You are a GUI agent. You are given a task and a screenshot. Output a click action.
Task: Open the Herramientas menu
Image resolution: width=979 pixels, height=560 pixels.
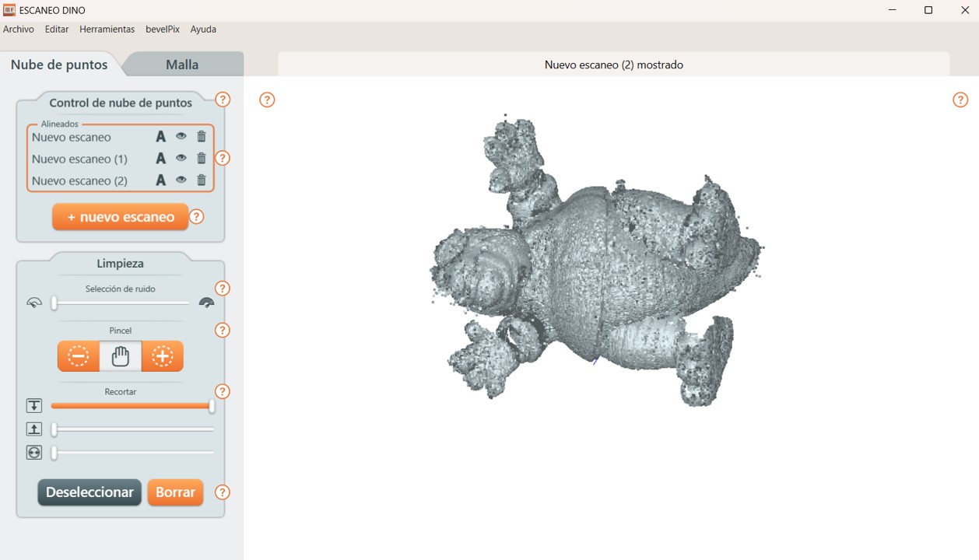pos(107,29)
